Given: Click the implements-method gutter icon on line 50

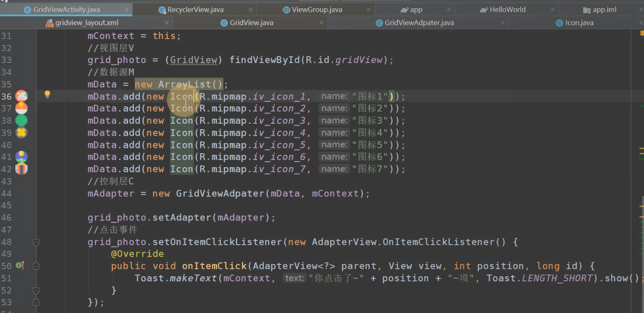Looking at the screenshot, I should (x=20, y=266).
